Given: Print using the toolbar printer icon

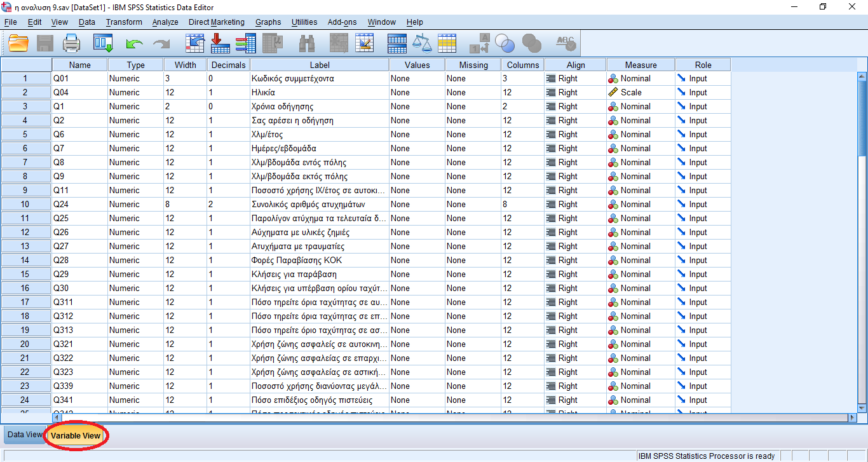Looking at the screenshot, I should coord(72,43).
